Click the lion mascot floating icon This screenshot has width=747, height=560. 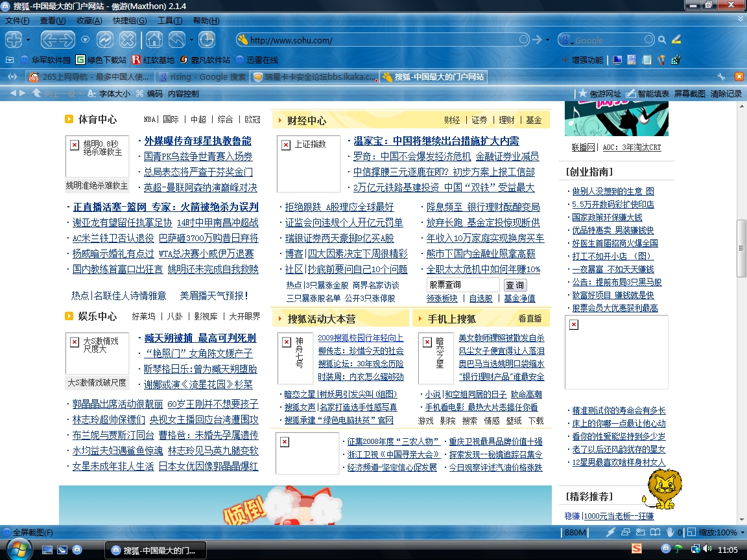coord(663,489)
